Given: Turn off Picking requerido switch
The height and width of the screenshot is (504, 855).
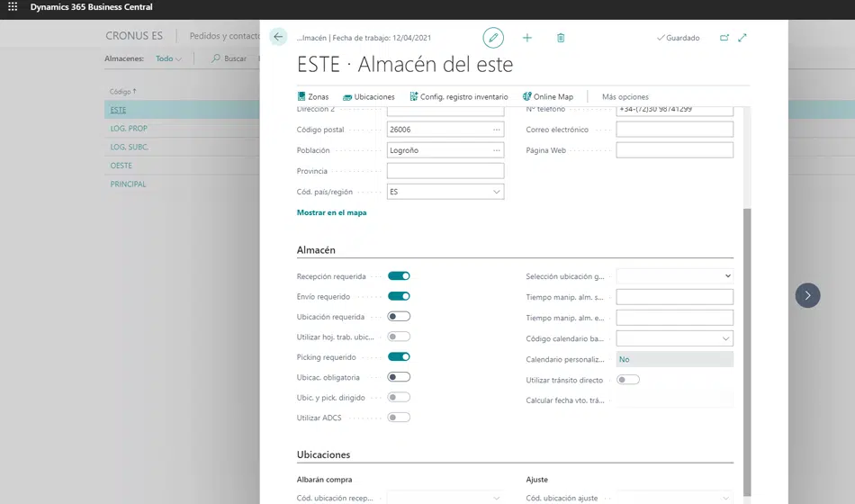Looking at the screenshot, I should coord(399,356).
